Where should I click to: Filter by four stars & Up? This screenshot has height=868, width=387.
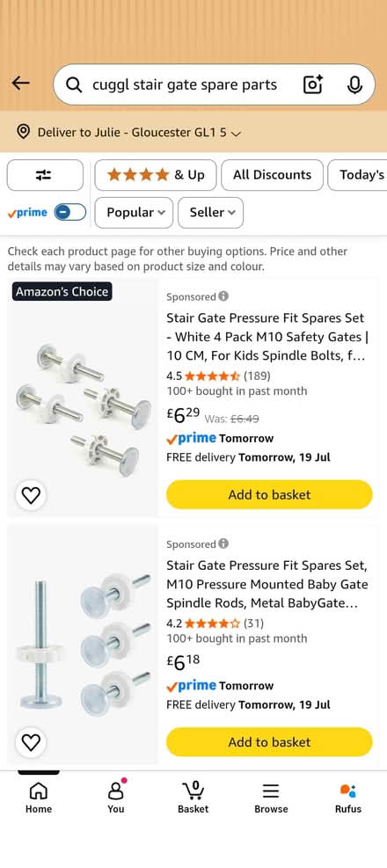tap(155, 175)
